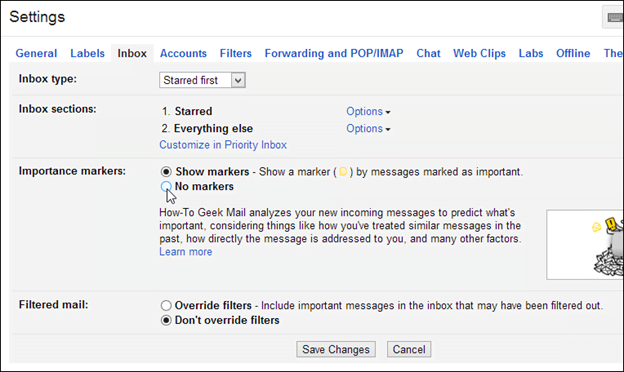Select the Show markers radio button
The image size is (624, 372).
pyautogui.click(x=166, y=172)
